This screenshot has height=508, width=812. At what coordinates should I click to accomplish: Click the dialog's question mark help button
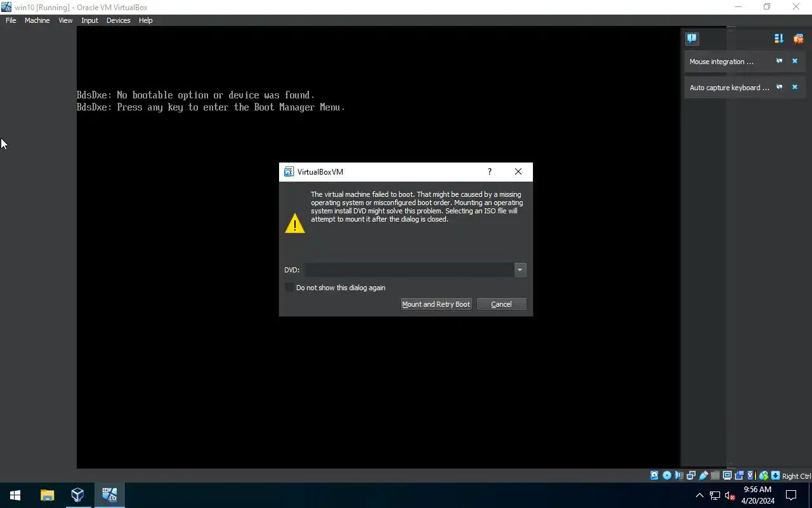pos(489,171)
